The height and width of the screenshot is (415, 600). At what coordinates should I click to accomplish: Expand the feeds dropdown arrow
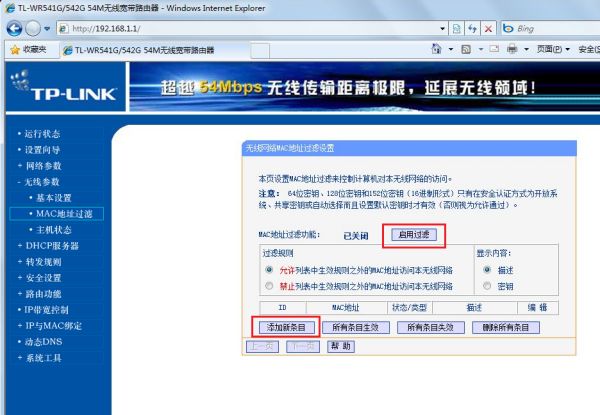481,49
